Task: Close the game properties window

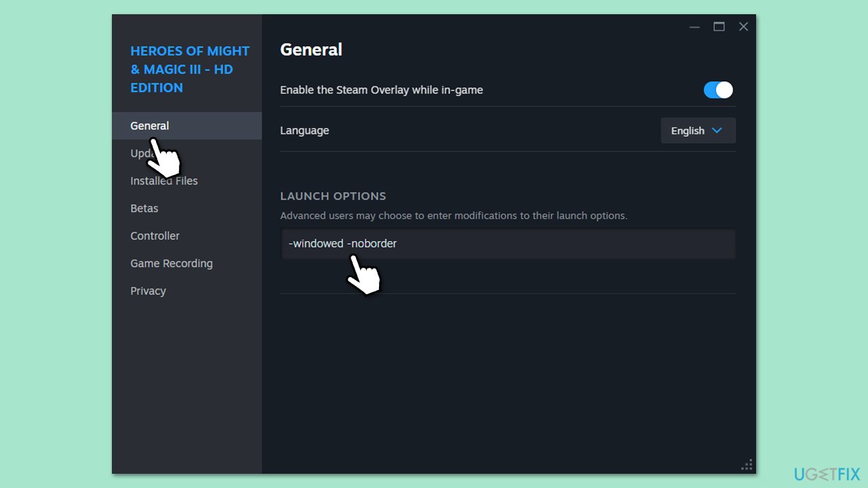Action: [x=743, y=27]
